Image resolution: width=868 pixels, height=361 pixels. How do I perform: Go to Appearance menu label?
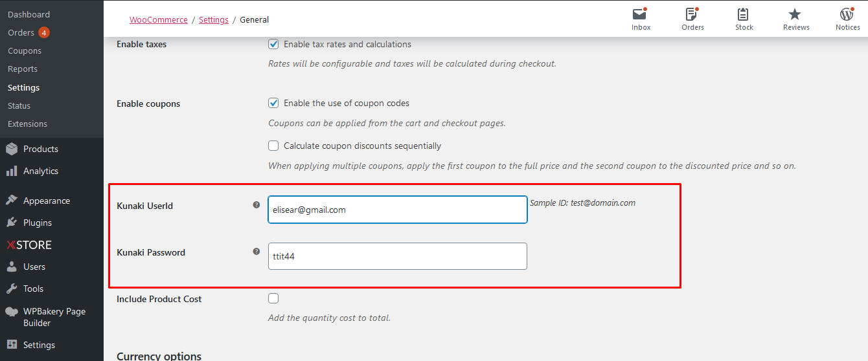coord(47,201)
